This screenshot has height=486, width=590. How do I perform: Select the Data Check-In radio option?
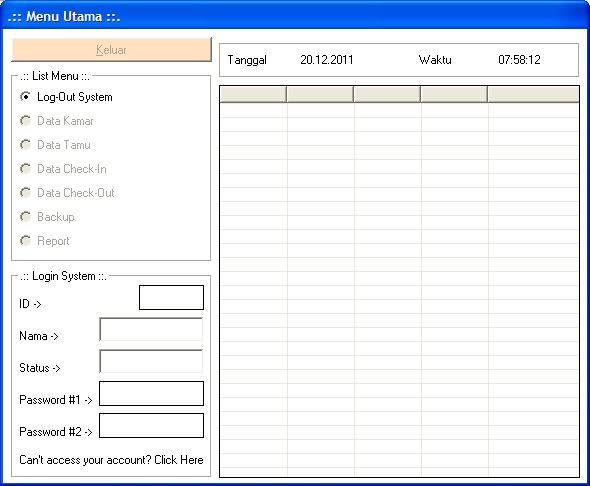pyautogui.click(x=63, y=169)
